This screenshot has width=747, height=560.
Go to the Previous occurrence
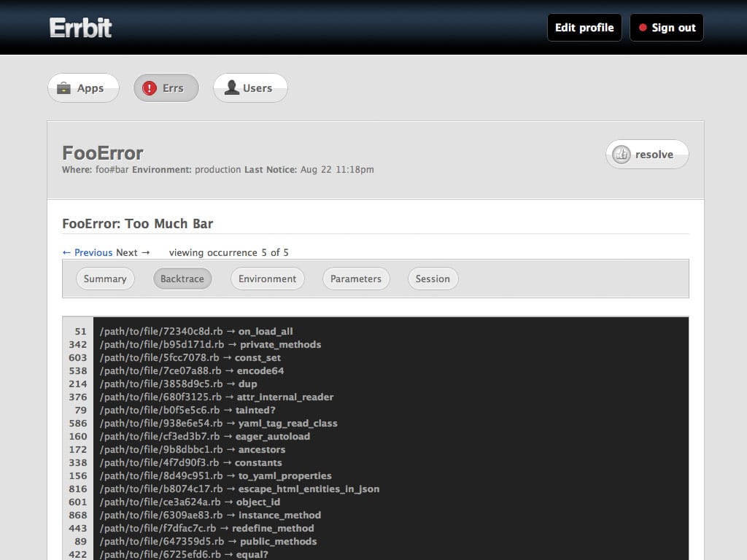coord(88,252)
